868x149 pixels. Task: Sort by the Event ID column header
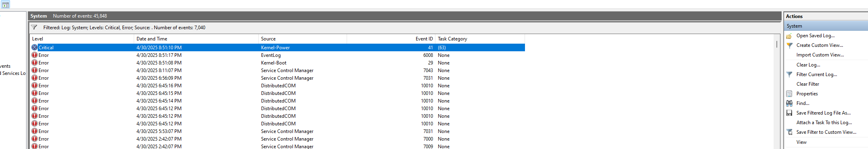click(391, 39)
